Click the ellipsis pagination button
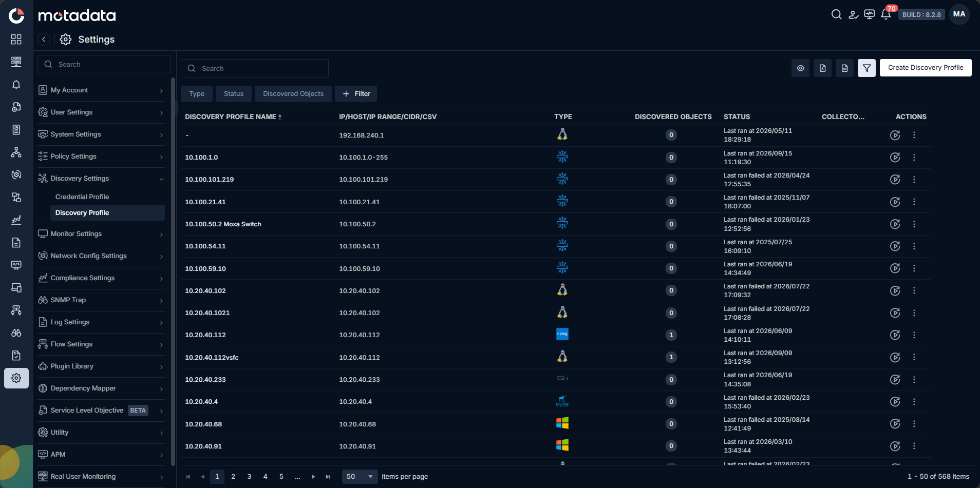This screenshot has height=488, width=980. pos(297,477)
